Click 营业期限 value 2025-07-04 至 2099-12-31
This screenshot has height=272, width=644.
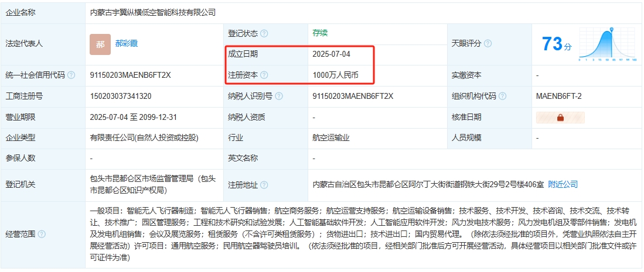tap(134, 118)
